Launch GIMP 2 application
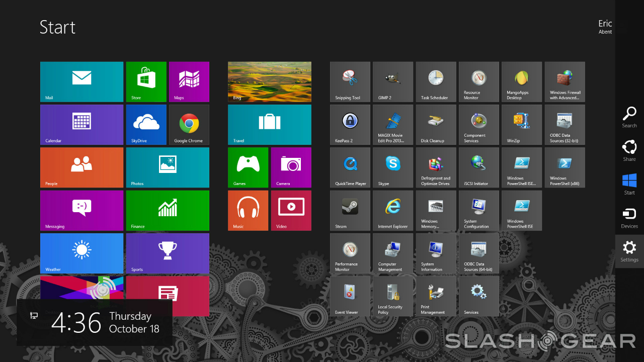 click(392, 81)
